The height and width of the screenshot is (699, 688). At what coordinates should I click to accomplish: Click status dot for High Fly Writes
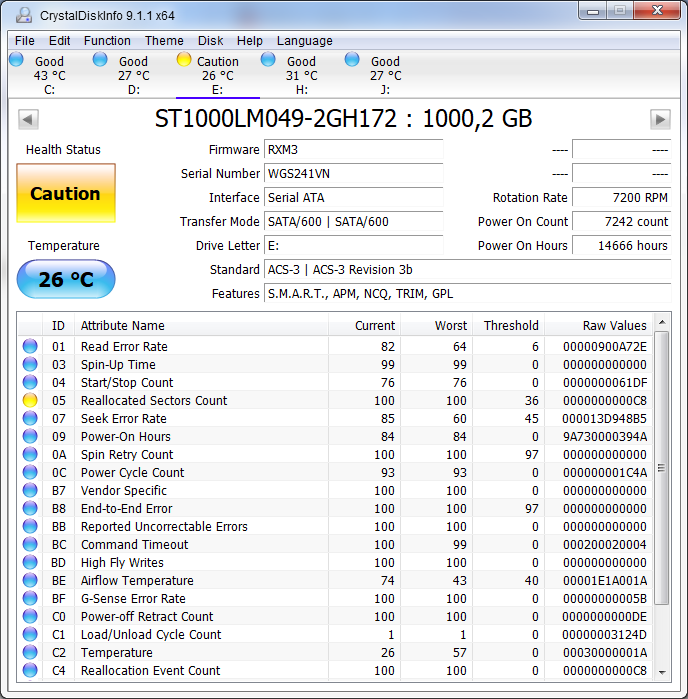pyautogui.click(x=30, y=562)
